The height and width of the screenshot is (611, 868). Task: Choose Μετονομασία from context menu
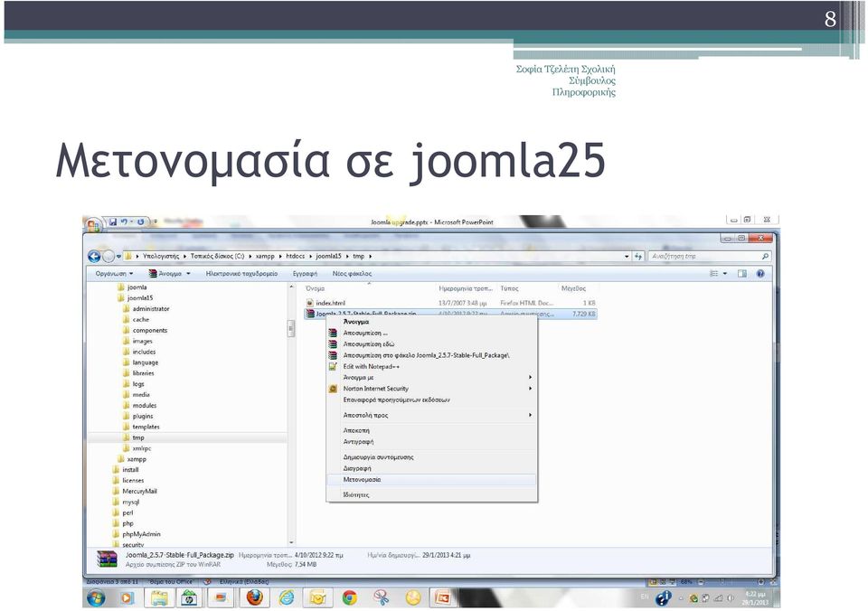point(432,480)
